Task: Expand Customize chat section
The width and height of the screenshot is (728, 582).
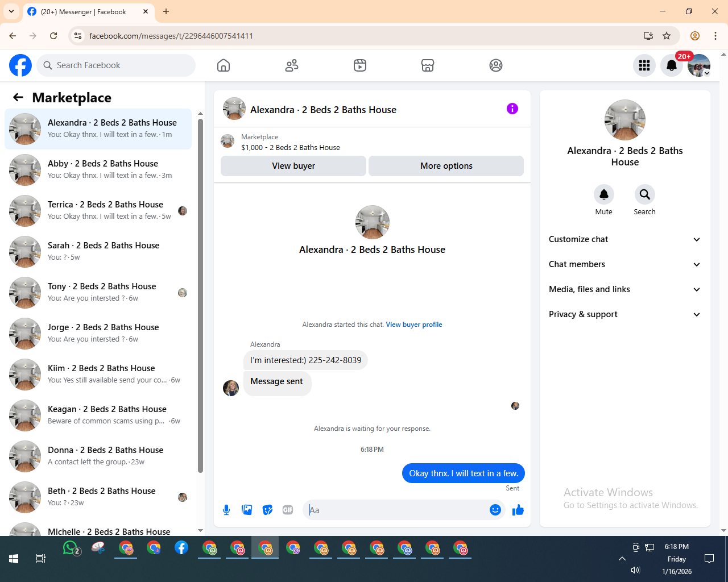Action: [x=625, y=239]
